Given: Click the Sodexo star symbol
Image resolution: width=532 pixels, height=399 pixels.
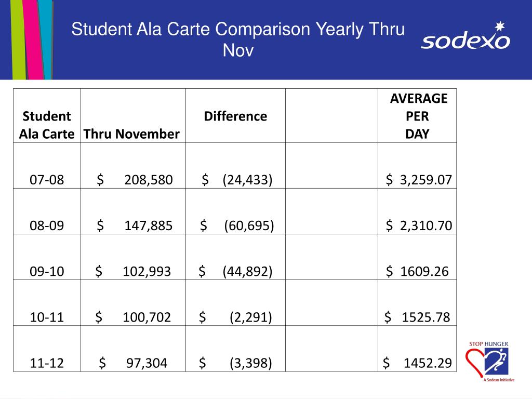Looking at the screenshot, I should (500, 26).
